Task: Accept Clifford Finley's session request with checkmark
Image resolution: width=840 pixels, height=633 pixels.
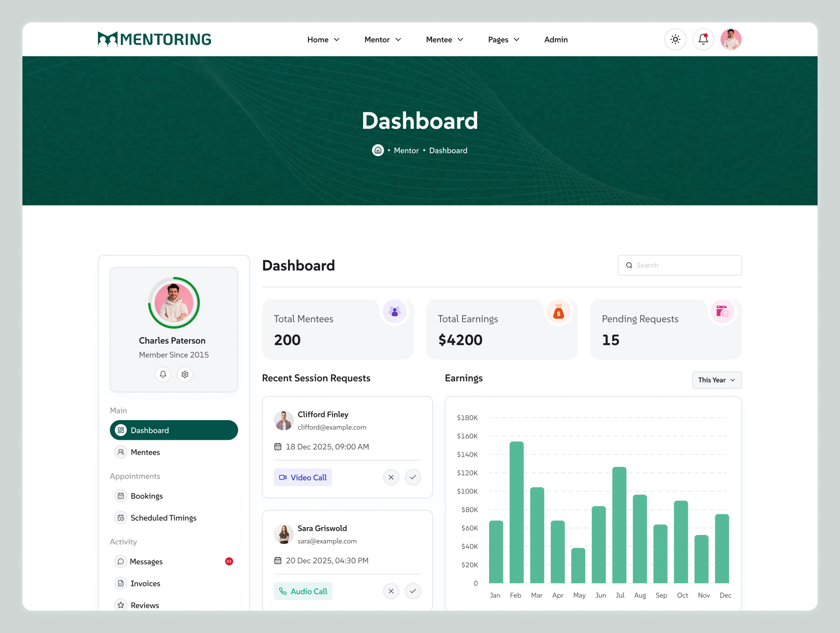Action: 413,477
